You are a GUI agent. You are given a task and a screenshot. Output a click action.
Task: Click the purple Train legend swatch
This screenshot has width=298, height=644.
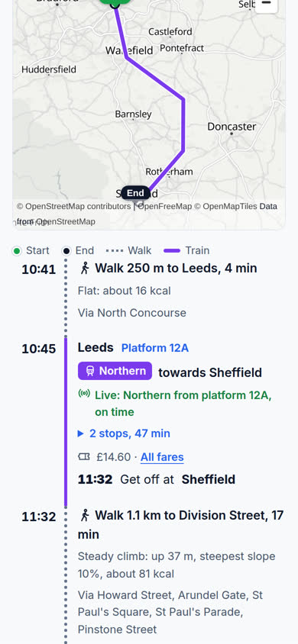tap(172, 250)
